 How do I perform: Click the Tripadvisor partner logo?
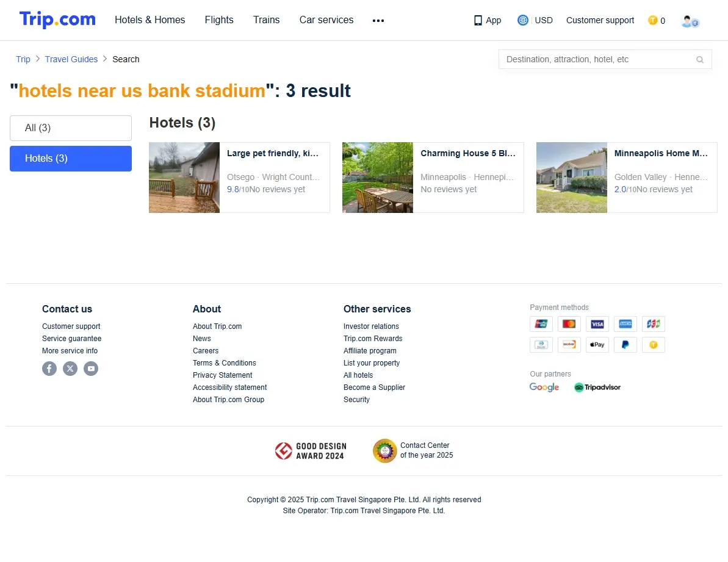597,387
